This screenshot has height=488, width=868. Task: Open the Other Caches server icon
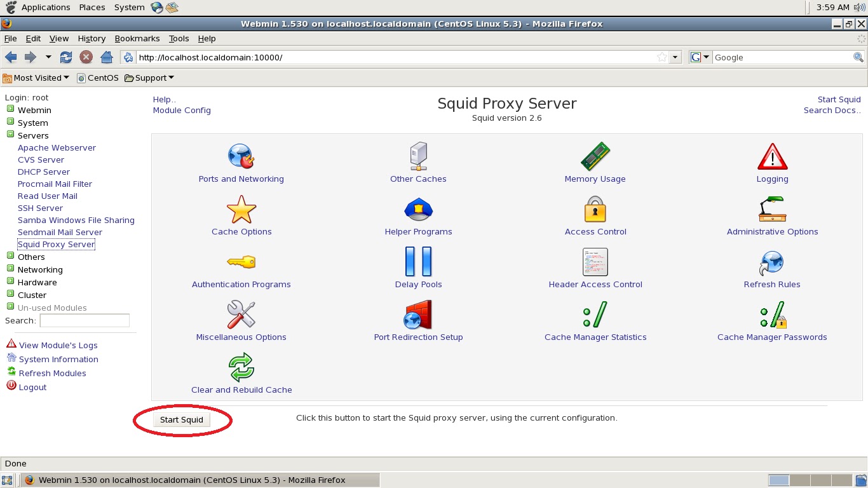[418, 156]
